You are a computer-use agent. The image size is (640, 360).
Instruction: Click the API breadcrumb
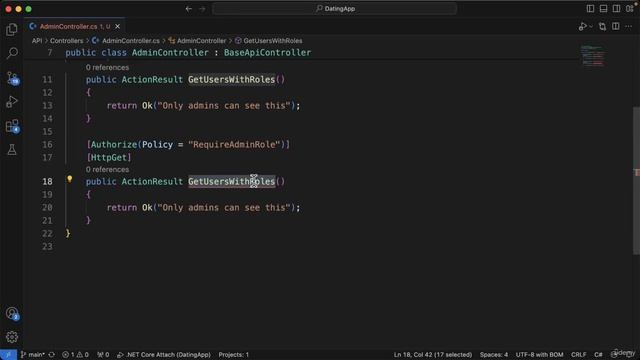(x=37, y=41)
